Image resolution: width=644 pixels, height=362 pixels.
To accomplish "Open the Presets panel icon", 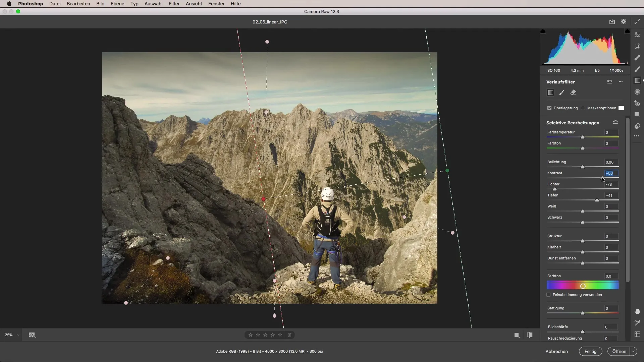I will coord(637,126).
